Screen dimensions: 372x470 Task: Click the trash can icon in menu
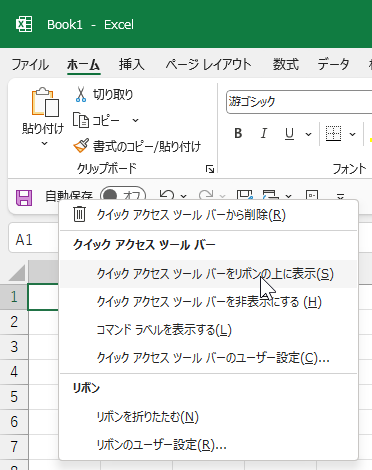pyautogui.click(x=79, y=214)
